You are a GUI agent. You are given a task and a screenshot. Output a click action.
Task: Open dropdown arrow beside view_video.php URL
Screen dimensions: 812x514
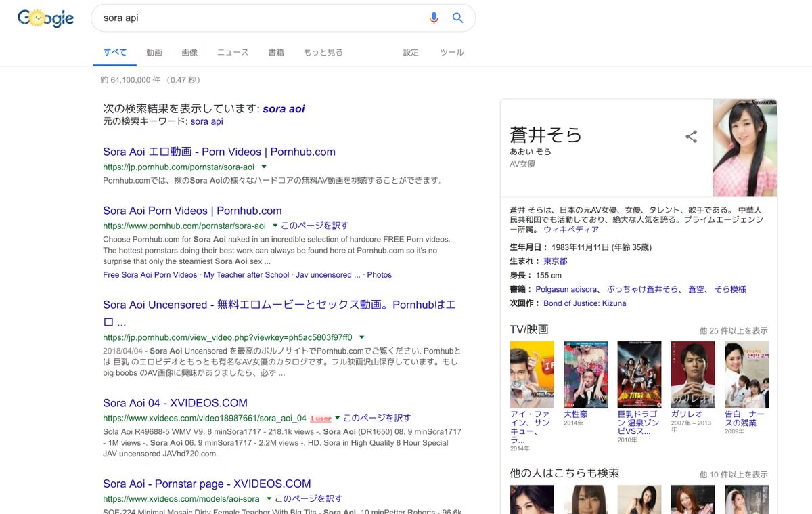(x=362, y=337)
